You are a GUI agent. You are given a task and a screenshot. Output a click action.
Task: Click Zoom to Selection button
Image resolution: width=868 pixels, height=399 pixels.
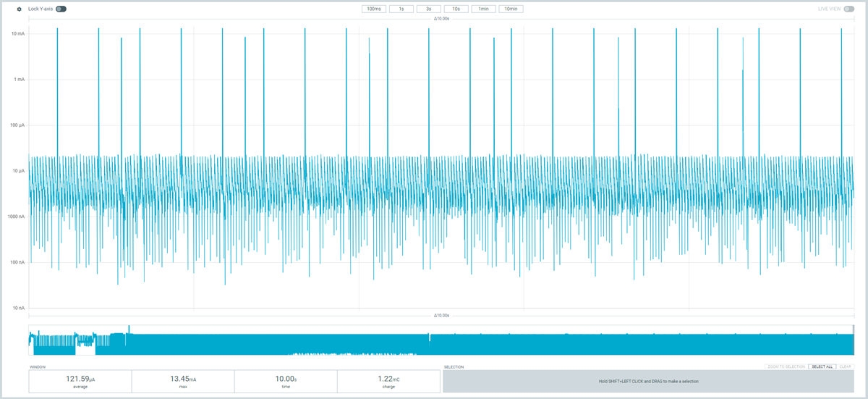(x=786, y=367)
